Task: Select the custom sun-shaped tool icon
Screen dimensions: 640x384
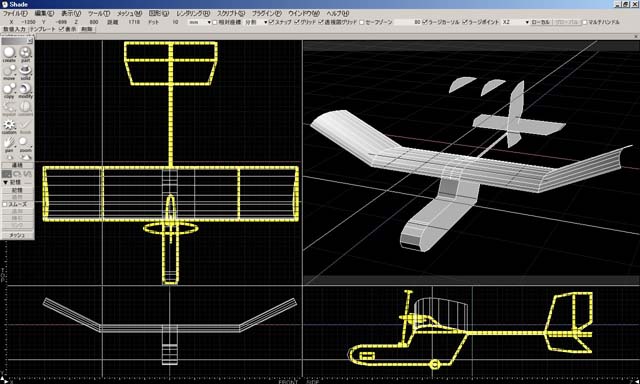Action: click(x=9, y=126)
